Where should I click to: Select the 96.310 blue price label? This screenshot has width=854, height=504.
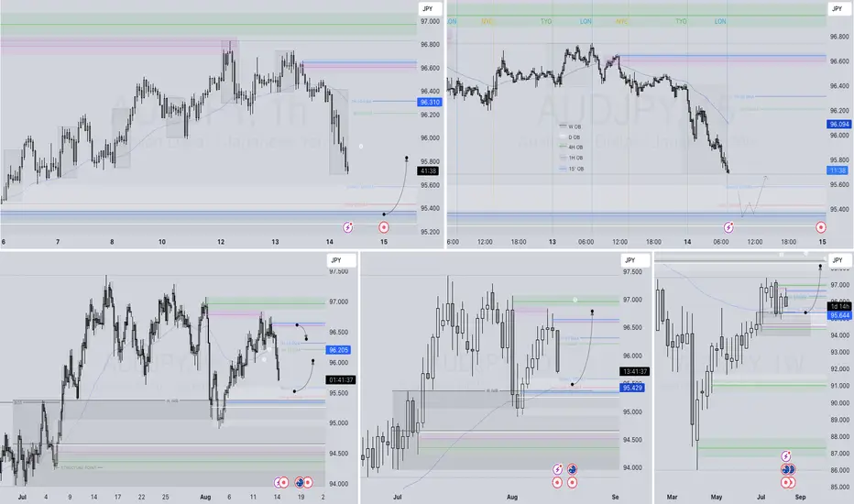pos(430,102)
